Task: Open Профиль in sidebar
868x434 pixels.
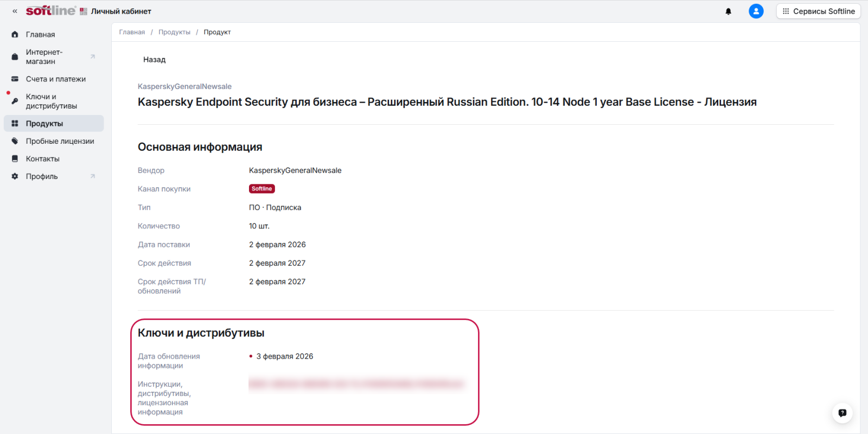Action: coord(42,176)
